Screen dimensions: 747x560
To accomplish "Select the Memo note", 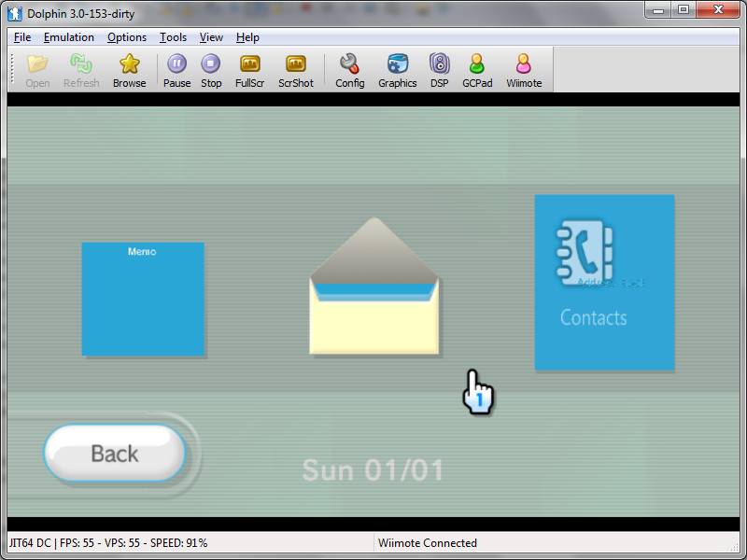I will click(144, 299).
